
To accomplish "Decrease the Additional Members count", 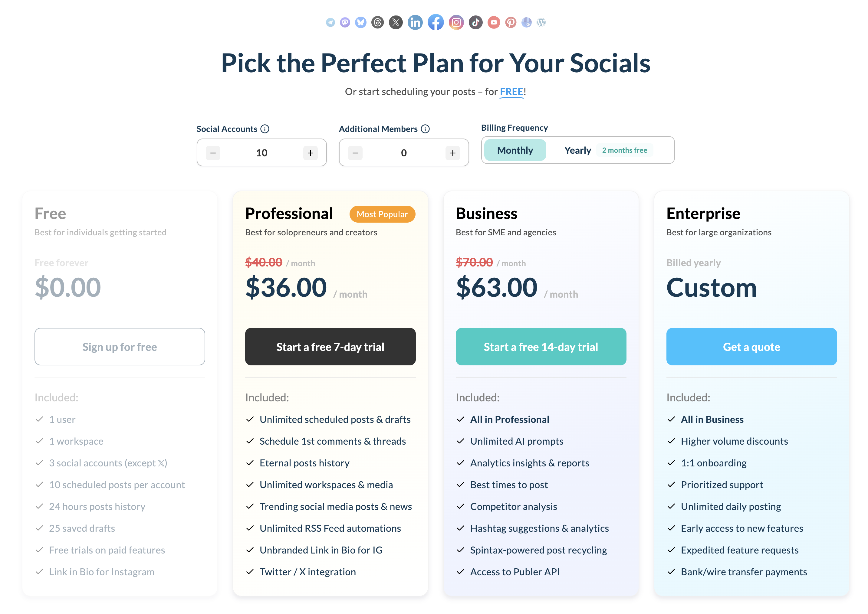I will pyautogui.click(x=355, y=153).
